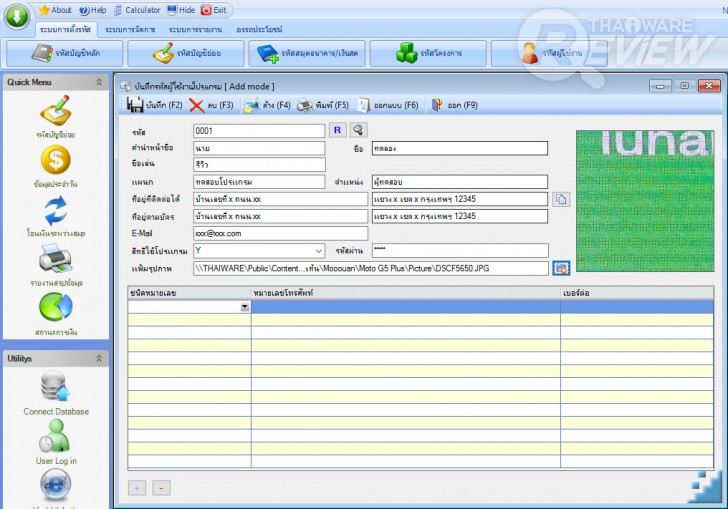
Task: Click the E-Mail input field
Action: [280, 233]
